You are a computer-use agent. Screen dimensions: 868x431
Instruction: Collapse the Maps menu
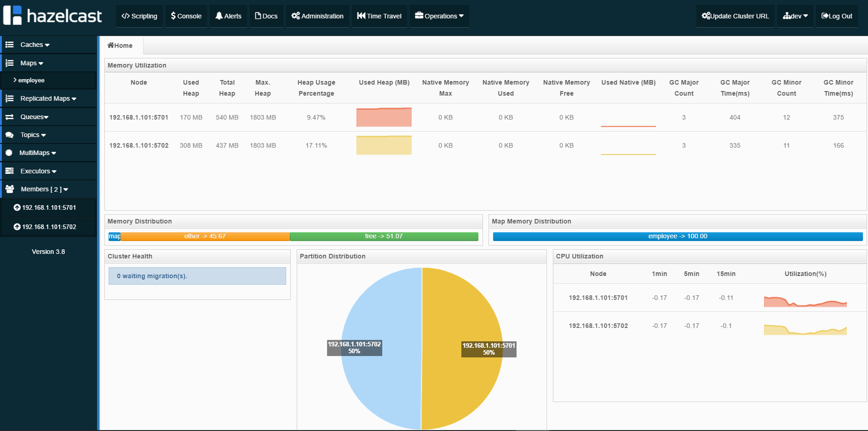click(x=49, y=63)
